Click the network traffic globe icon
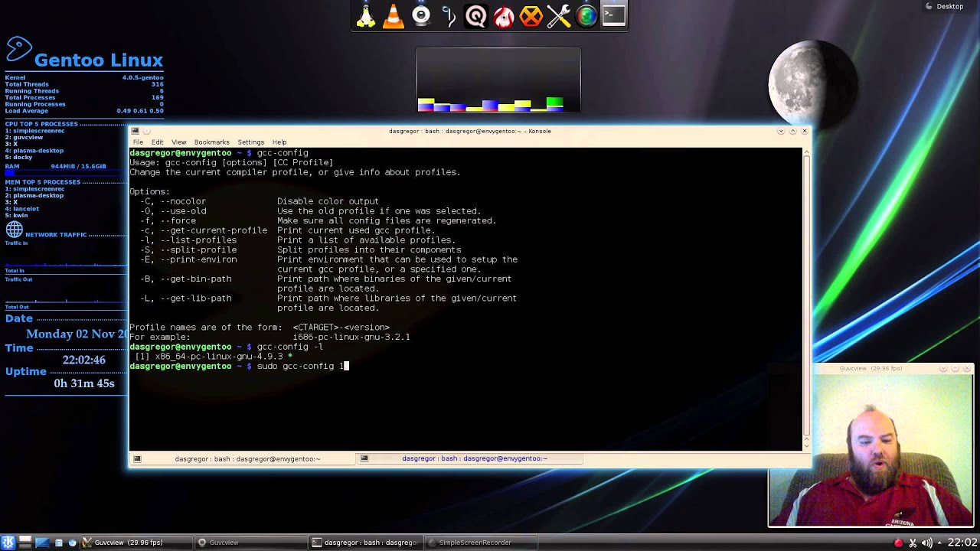Viewport: 980px width, 551px height. point(14,230)
